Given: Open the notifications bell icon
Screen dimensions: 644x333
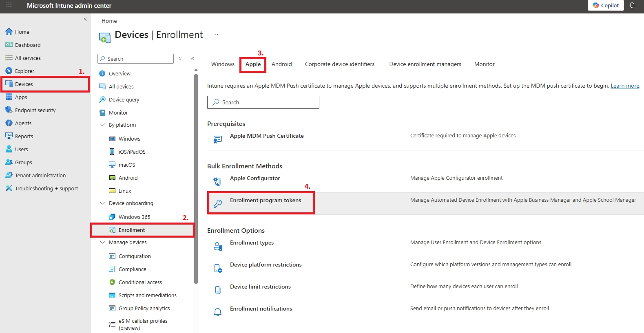Looking at the screenshot, I should tap(632, 5).
